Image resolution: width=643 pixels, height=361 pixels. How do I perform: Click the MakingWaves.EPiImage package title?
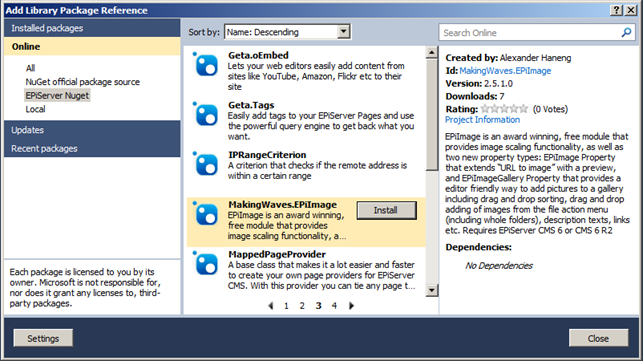tap(282, 204)
